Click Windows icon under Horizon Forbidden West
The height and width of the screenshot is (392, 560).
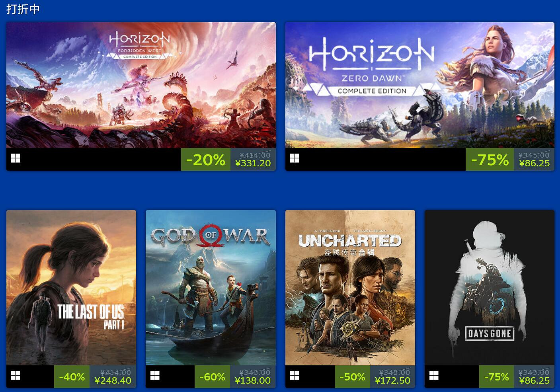16,158
